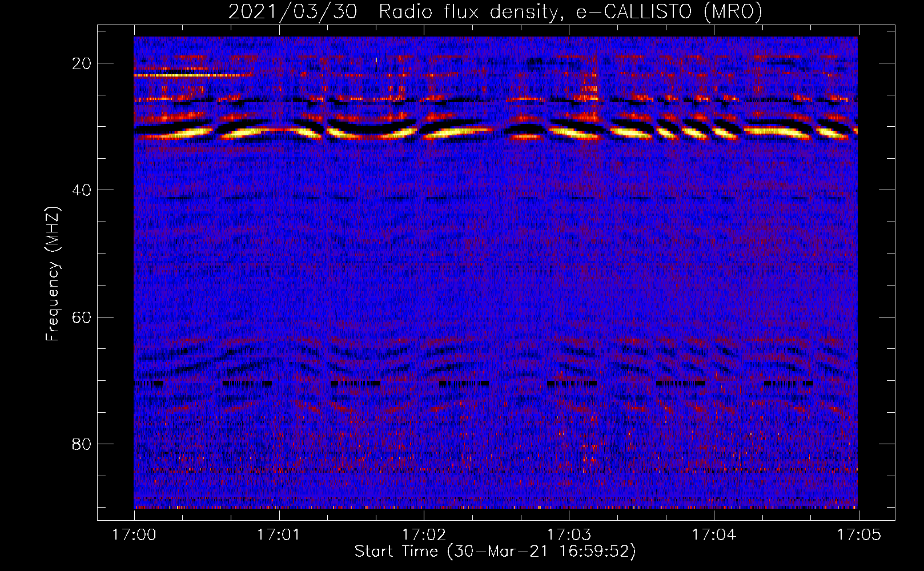Image resolution: width=924 pixels, height=571 pixels.
Task: Click the 17:02 time tick label
Action: point(424,535)
